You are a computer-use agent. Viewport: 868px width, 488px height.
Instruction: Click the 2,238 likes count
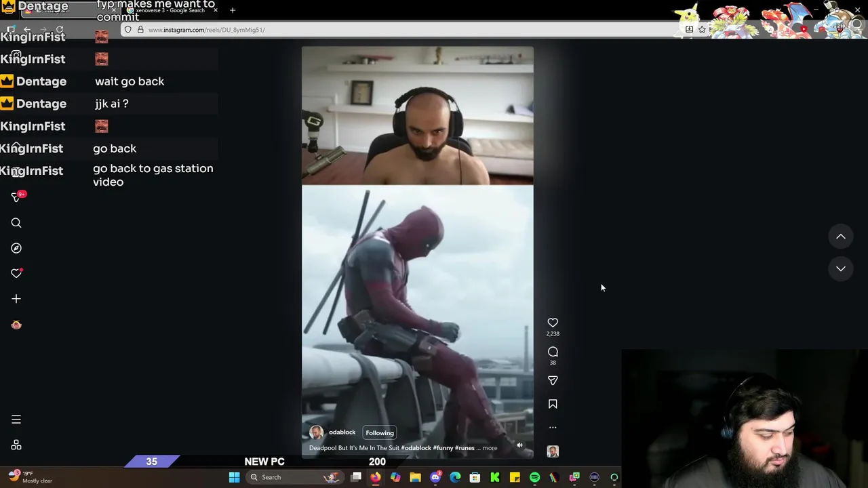[x=553, y=334]
